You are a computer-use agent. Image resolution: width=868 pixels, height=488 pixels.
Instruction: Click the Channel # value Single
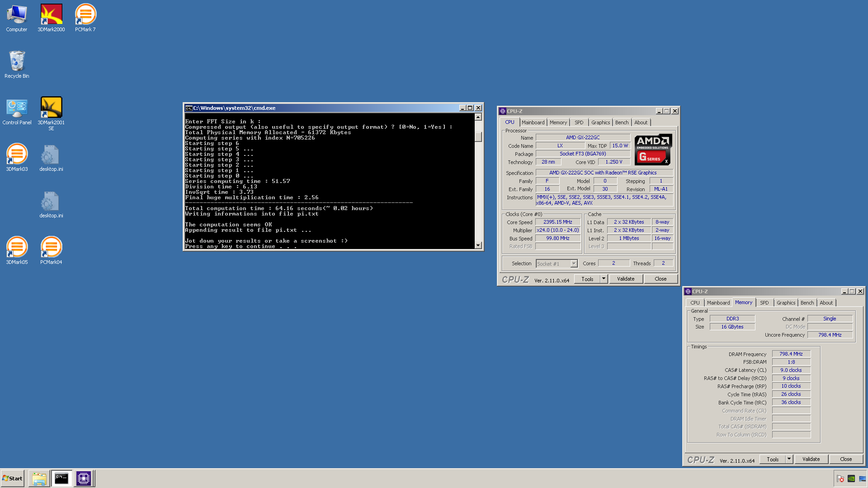(830, 319)
